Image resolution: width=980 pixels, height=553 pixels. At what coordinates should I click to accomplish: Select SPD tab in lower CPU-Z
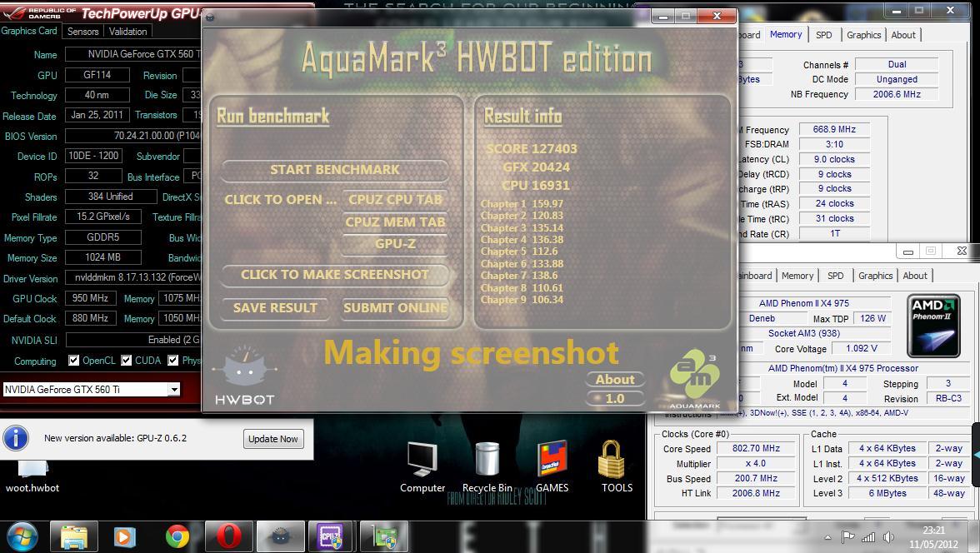click(x=836, y=276)
